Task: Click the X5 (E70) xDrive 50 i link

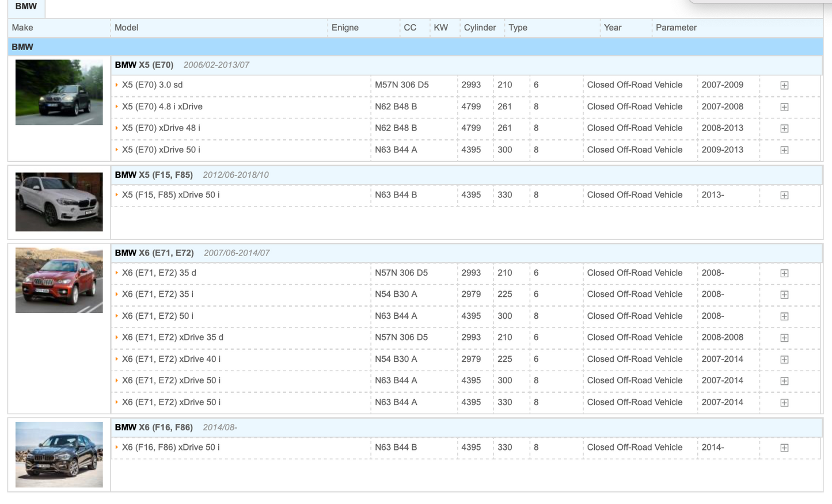Action: 161,150
